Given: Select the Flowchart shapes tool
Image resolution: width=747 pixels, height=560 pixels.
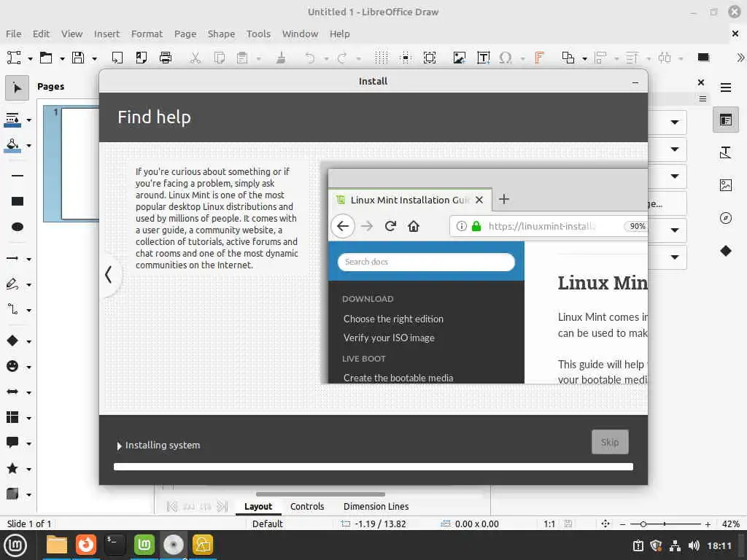Looking at the screenshot, I should (x=12, y=417).
